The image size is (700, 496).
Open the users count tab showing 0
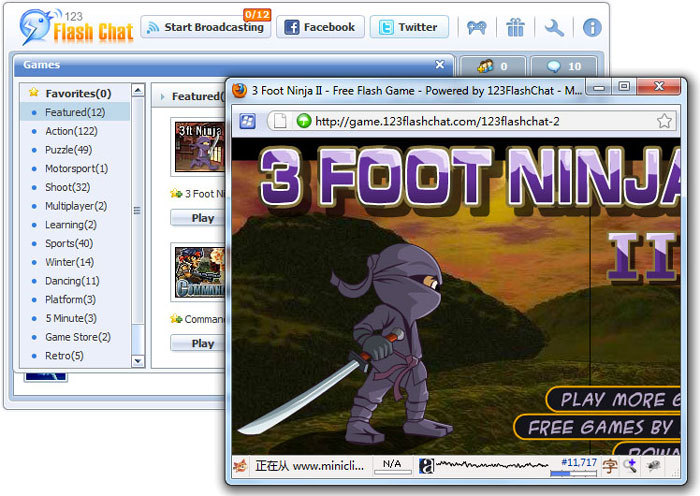click(493, 67)
